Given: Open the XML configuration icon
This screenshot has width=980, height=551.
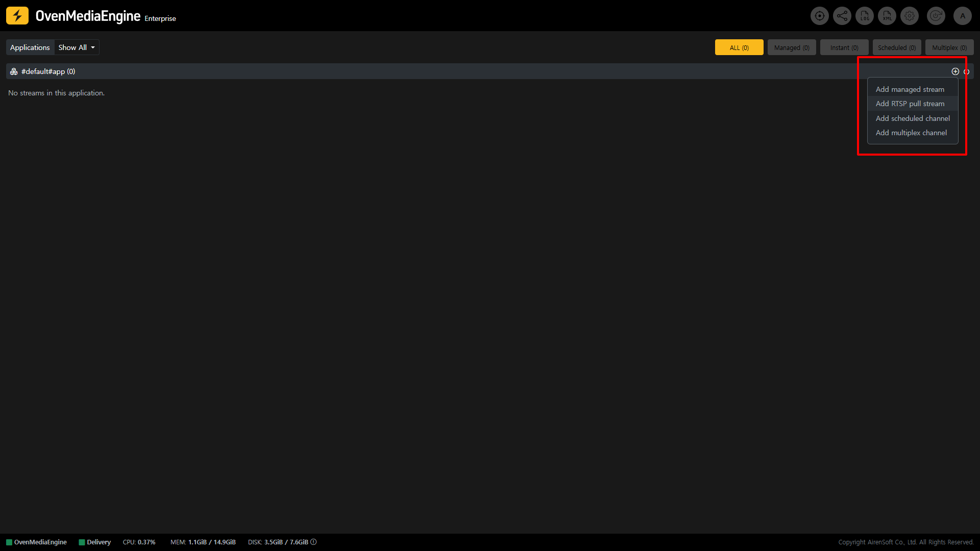Looking at the screenshot, I should click(x=887, y=16).
